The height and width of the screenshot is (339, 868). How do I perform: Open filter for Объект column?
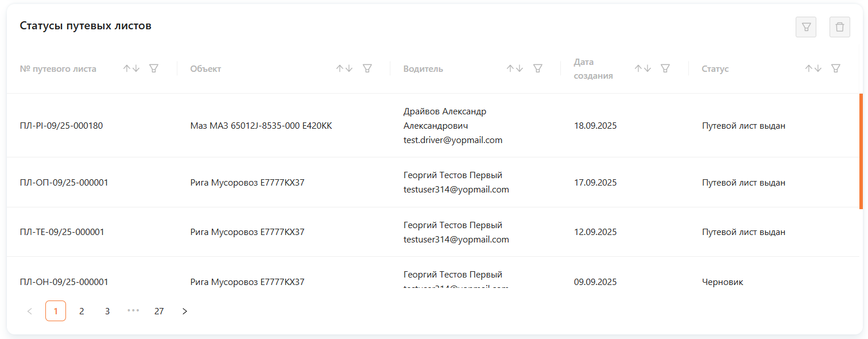(x=367, y=68)
